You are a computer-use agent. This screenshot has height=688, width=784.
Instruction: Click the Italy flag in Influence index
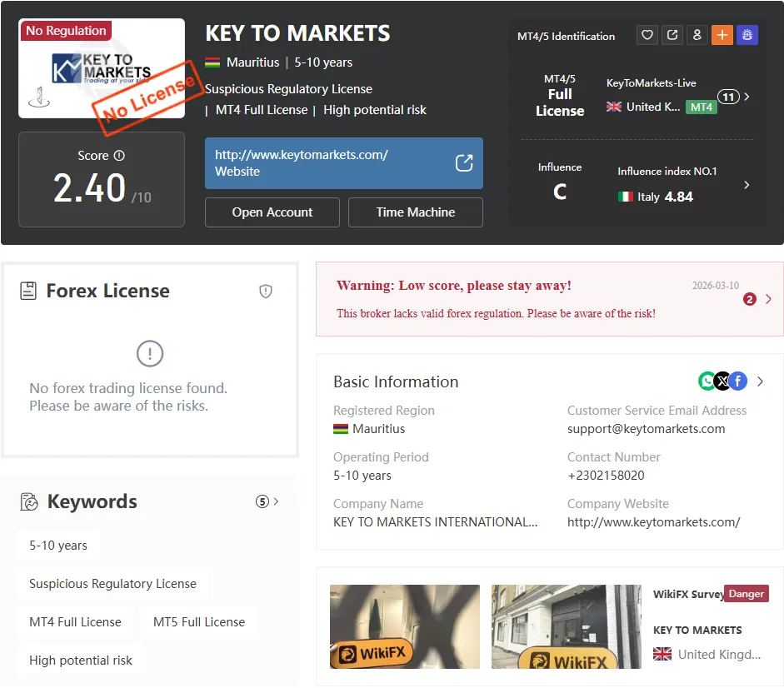tap(625, 197)
